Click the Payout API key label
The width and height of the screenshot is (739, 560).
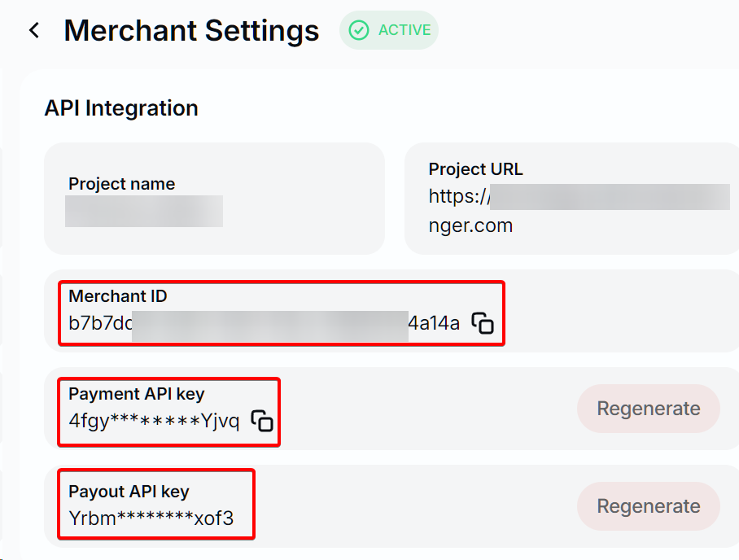click(129, 492)
